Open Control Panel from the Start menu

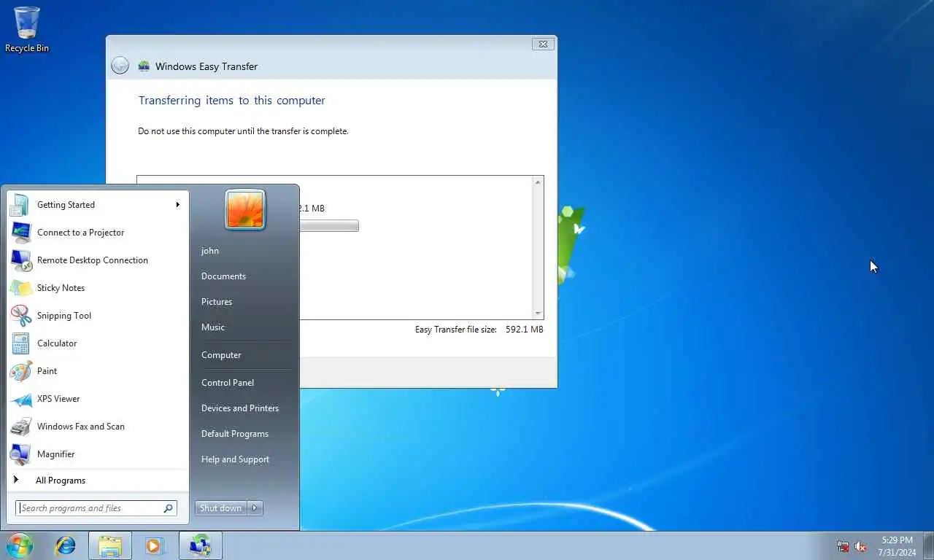pos(228,383)
